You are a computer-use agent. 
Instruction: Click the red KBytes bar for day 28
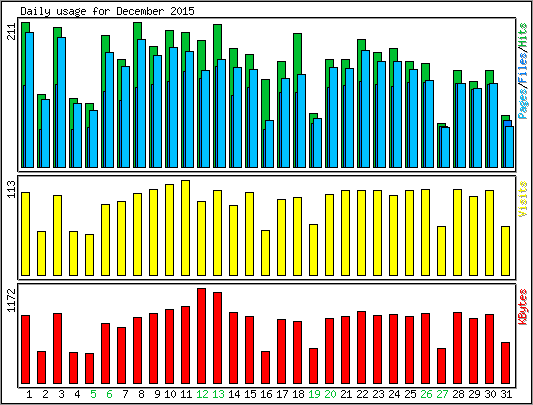point(458,348)
